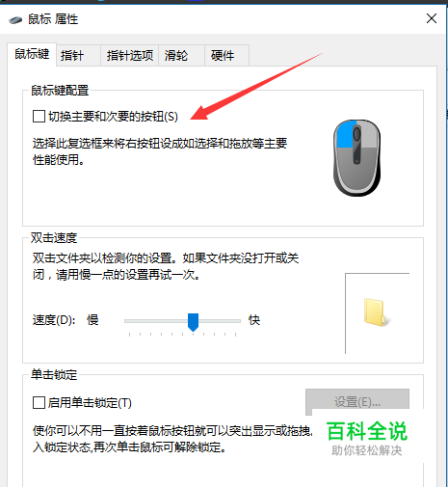The height and width of the screenshot is (487, 448).
Task: Select the 鼠标键 tab
Action: point(32,54)
